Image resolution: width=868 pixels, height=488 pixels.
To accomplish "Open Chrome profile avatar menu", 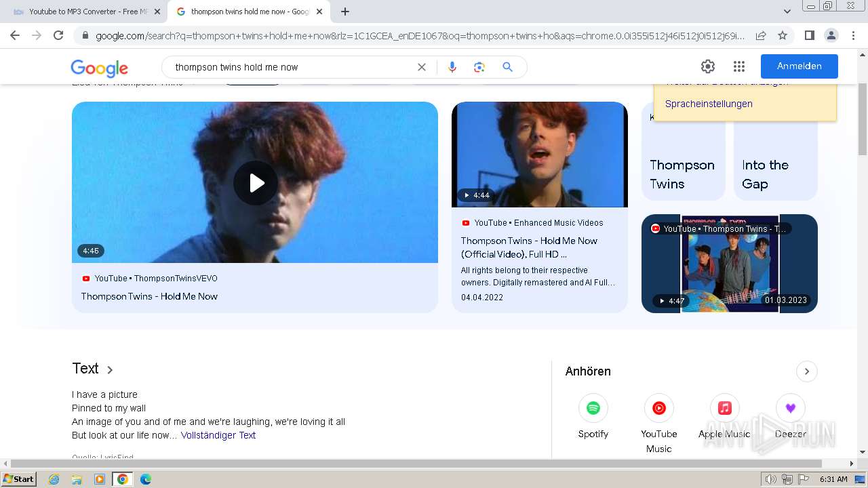I will click(x=831, y=35).
